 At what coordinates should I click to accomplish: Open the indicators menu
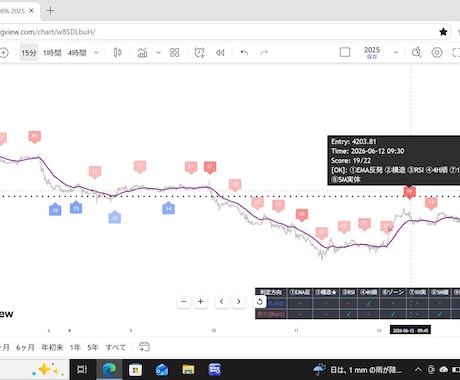point(142,52)
